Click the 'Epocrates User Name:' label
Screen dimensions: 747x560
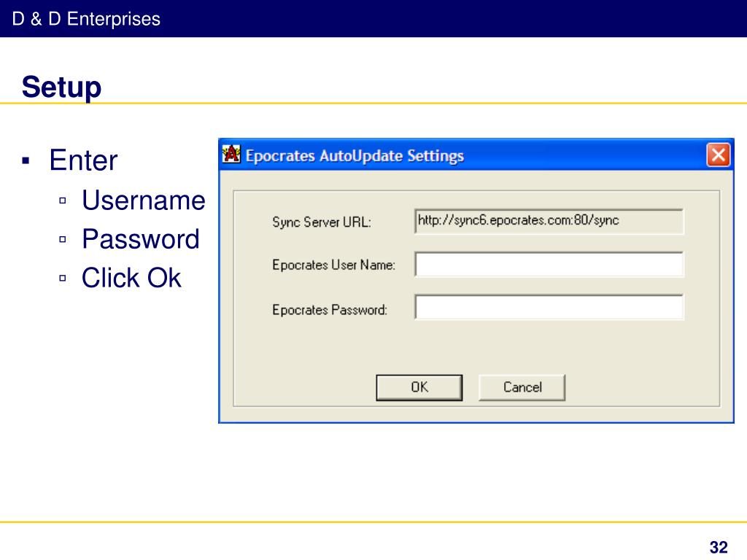tap(333, 265)
